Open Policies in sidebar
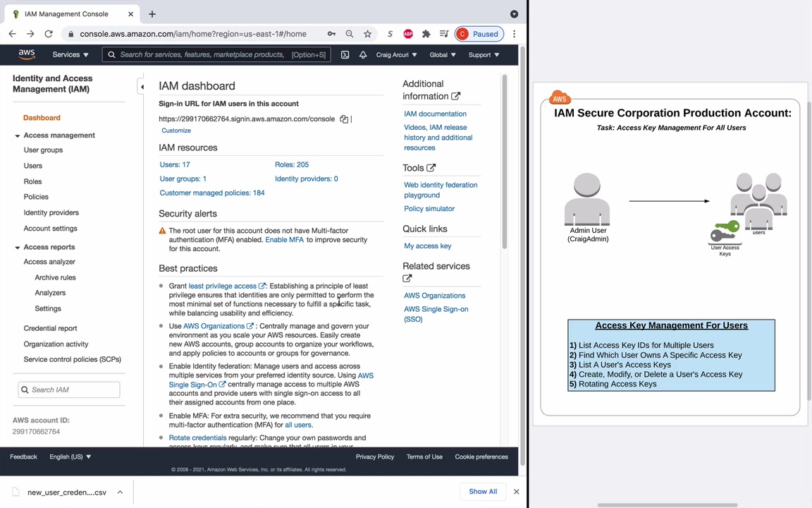The width and height of the screenshot is (812, 508). coord(36,197)
